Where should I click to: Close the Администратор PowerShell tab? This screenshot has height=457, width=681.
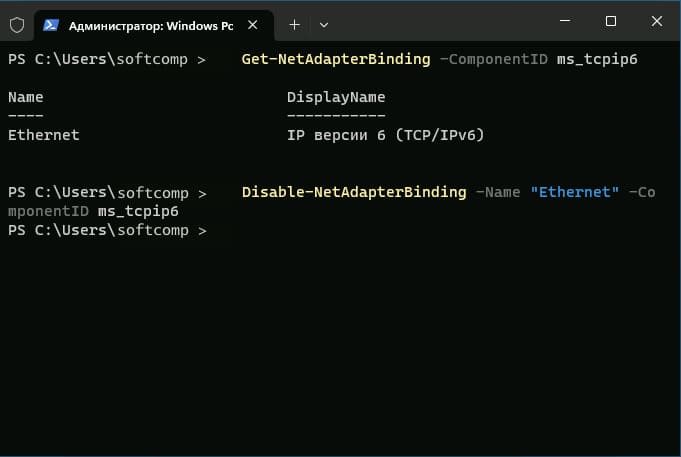252,25
